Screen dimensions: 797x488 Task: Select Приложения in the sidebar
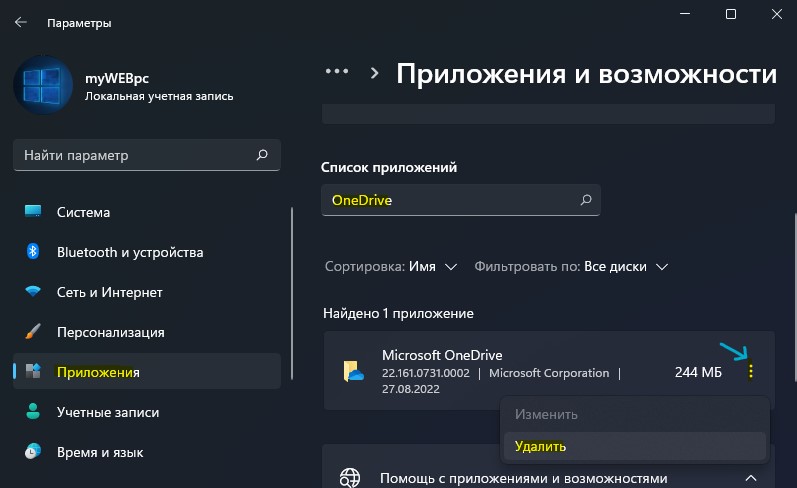pyautogui.click(x=147, y=372)
